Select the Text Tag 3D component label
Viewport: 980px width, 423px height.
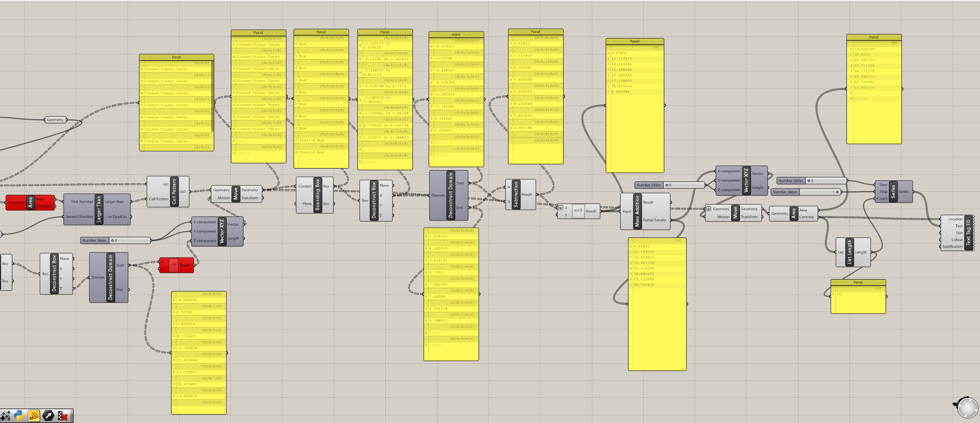click(968, 233)
